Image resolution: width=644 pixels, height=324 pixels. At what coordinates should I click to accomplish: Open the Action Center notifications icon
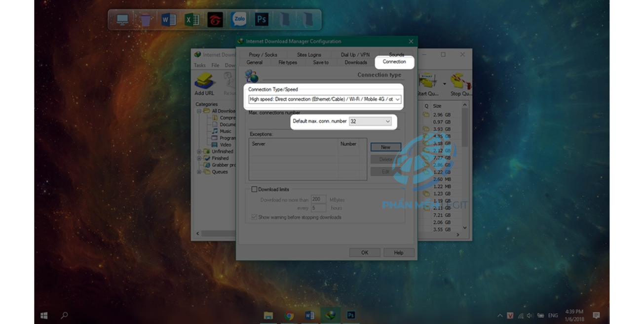[x=596, y=315]
